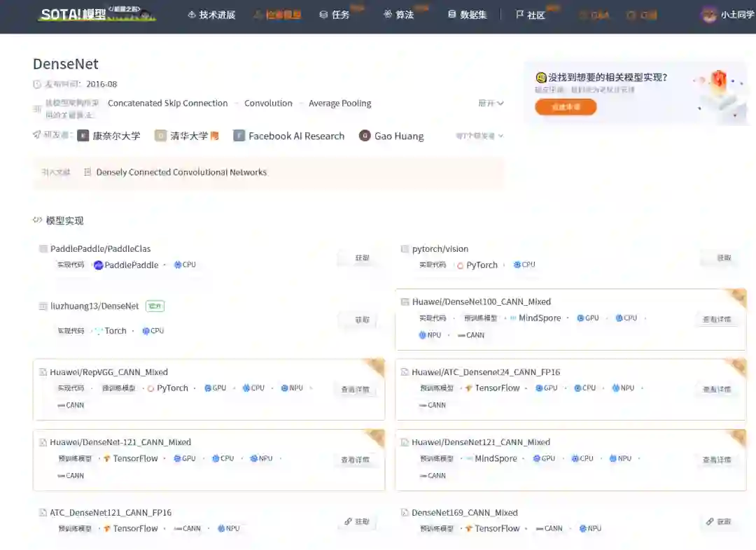Click the clock icon beside 2016-08

(x=37, y=85)
